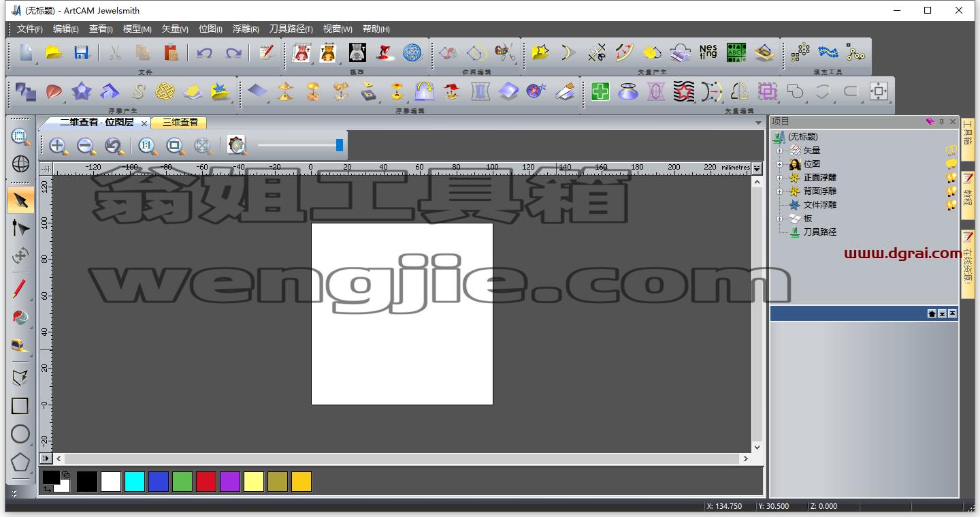Select the red paint brush tool

[20, 289]
